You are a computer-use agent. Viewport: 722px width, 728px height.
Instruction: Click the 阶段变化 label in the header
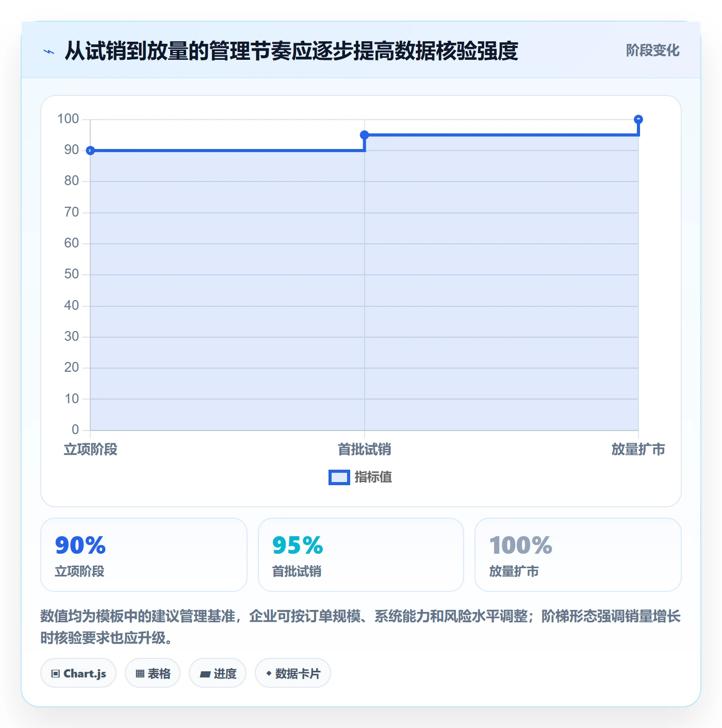(652, 51)
